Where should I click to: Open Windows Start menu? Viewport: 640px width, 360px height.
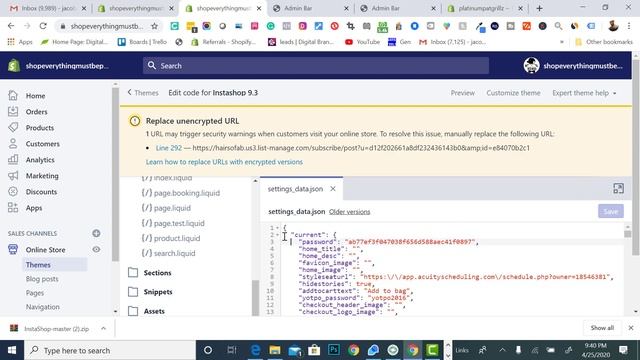pos(12,350)
